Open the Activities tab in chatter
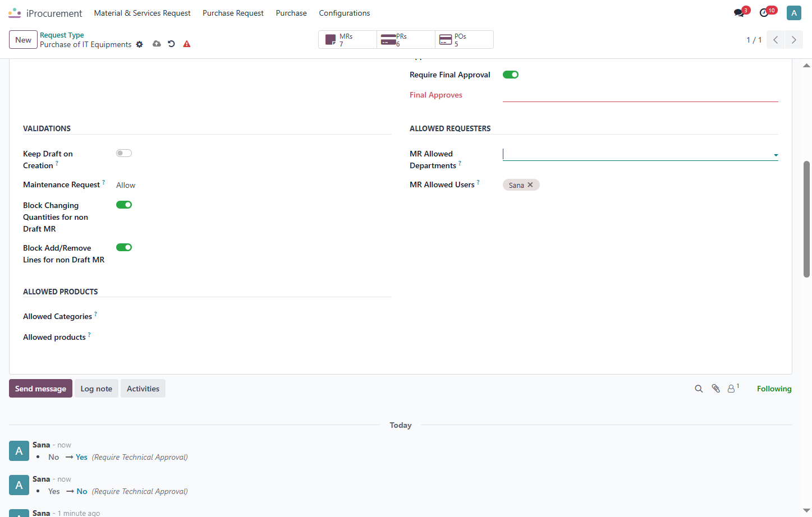This screenshot has height=517, width=812. click(x=143, y=389)
